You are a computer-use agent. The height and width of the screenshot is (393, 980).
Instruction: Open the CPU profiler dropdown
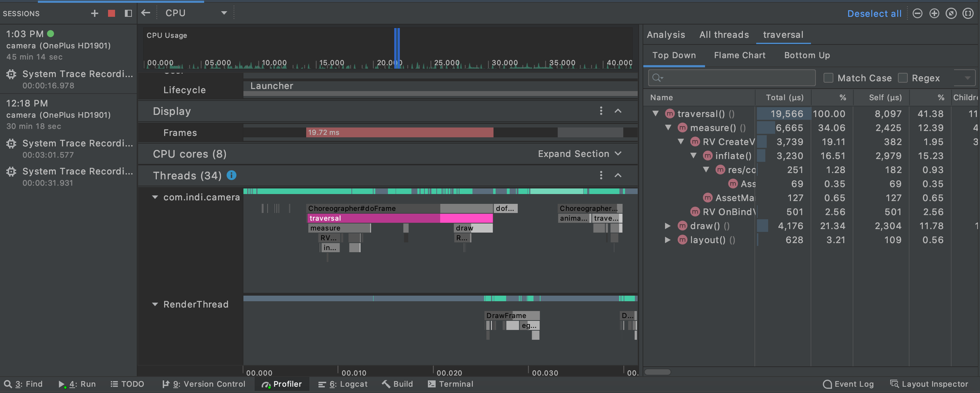pos(224,13)
